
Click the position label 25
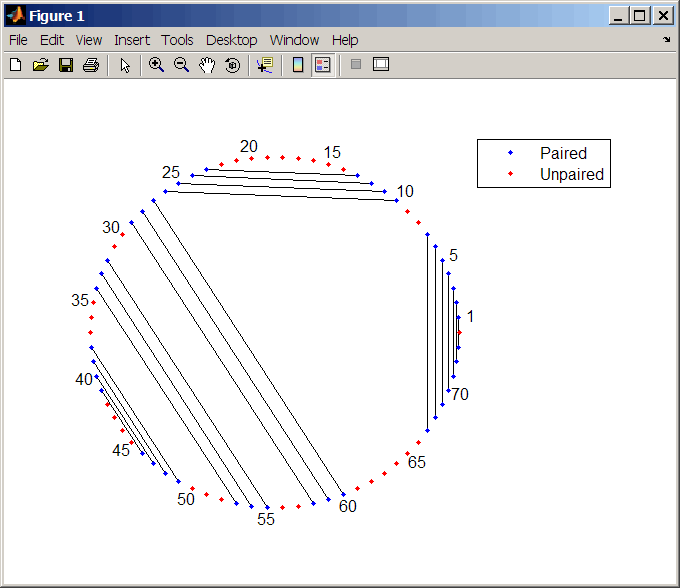tap(171, 172)
